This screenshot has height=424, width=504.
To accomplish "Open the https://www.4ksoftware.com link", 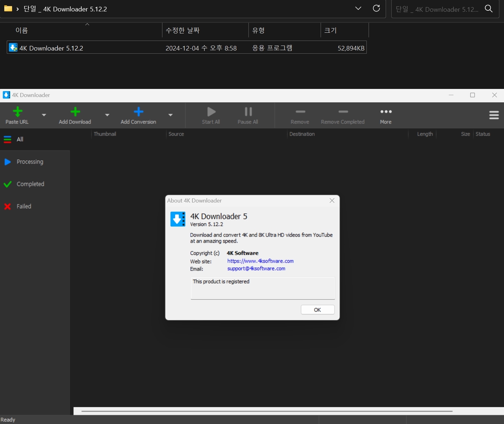I will click(x=261, y=261).
